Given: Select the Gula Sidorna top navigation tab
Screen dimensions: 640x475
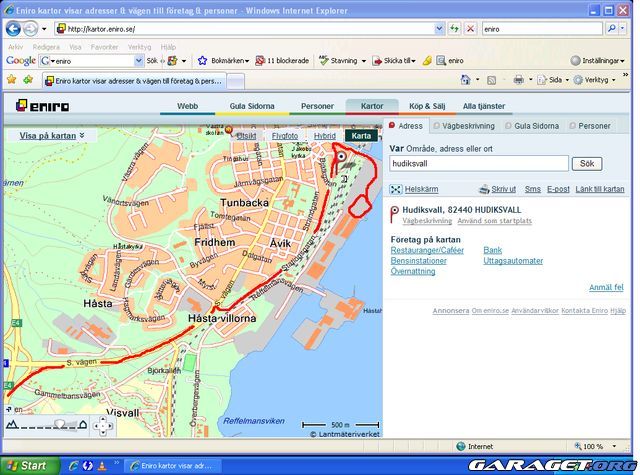Looking at the screenshot, I should pos(252,105).
